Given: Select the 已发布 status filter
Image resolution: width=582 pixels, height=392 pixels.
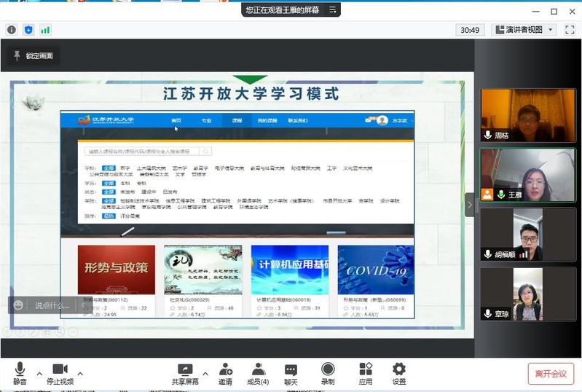Looking at the screenshot, I should tap(170, 192).
